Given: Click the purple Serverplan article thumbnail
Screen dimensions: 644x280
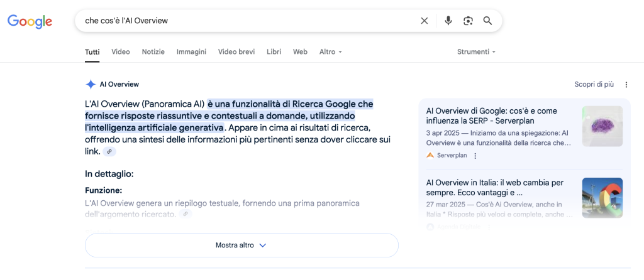Looking at the screenshot, I should pos(602,126).
